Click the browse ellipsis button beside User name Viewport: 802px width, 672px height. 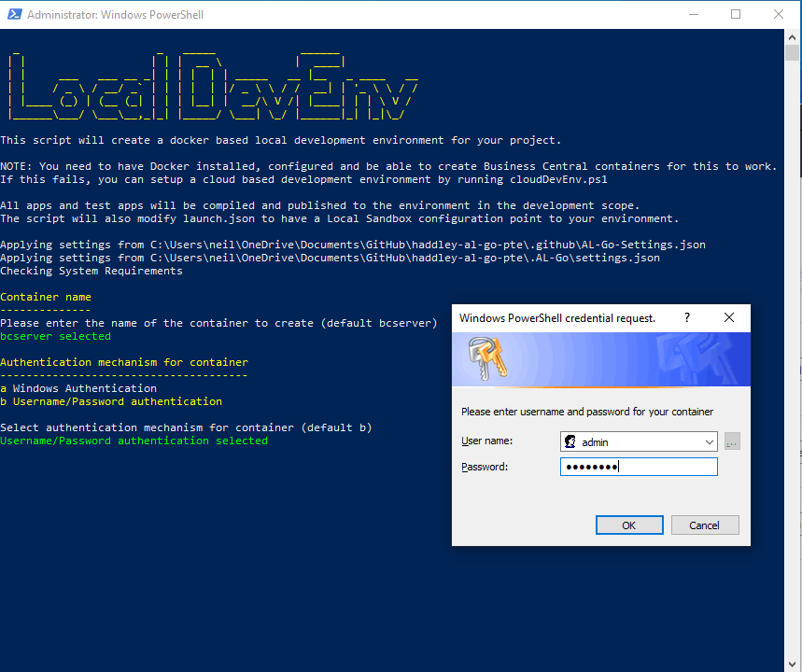(732, 441)
